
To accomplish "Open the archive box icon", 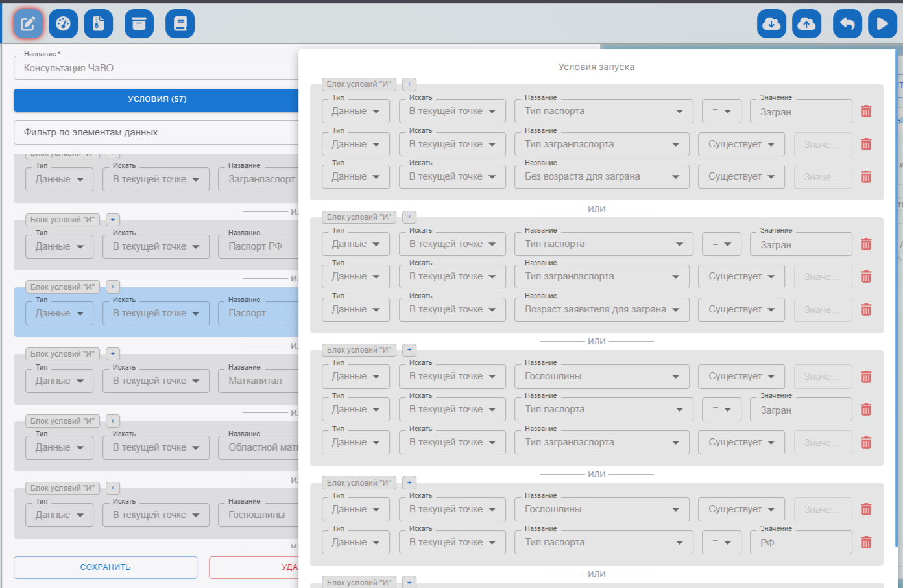I will [139, 24].
